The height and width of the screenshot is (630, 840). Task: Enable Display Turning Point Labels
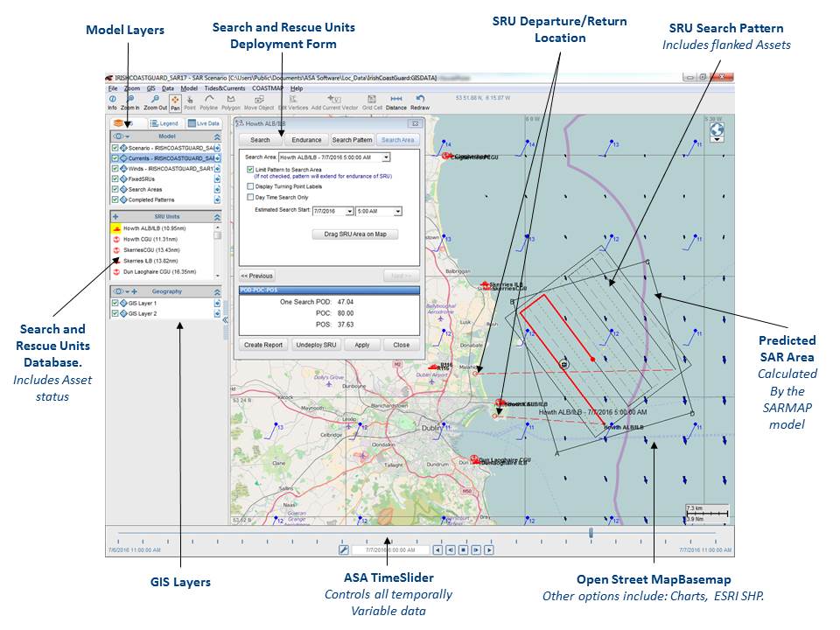tap(250, 186)
